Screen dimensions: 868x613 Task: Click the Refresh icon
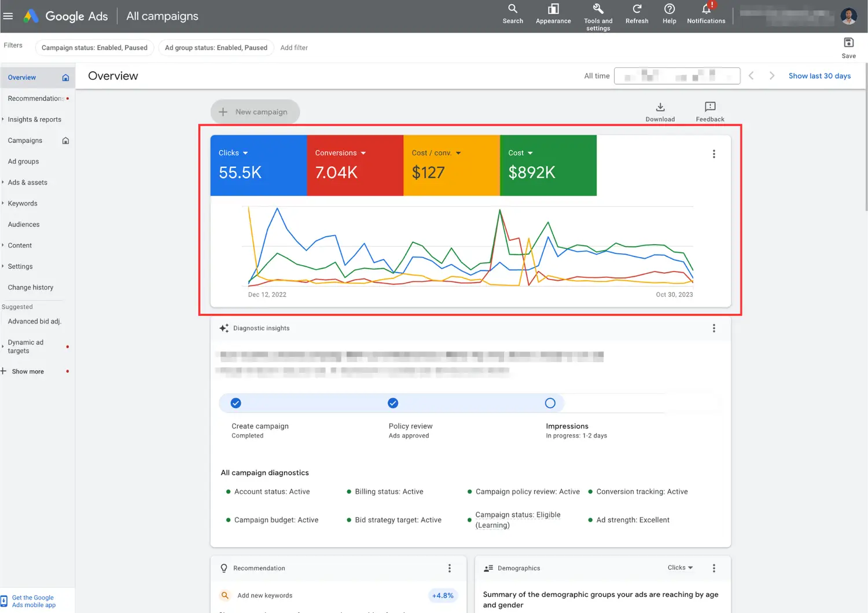click(x=637, y=9)
